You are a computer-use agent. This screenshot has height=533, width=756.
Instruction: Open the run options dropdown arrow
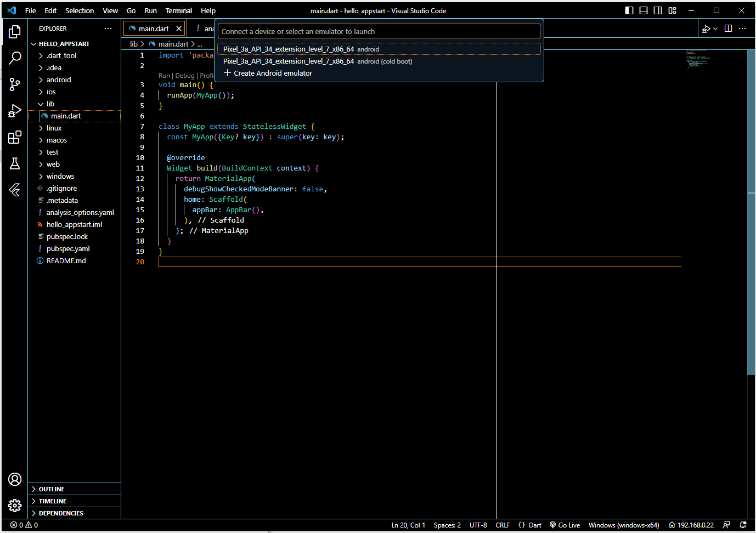tap(715, 29)
